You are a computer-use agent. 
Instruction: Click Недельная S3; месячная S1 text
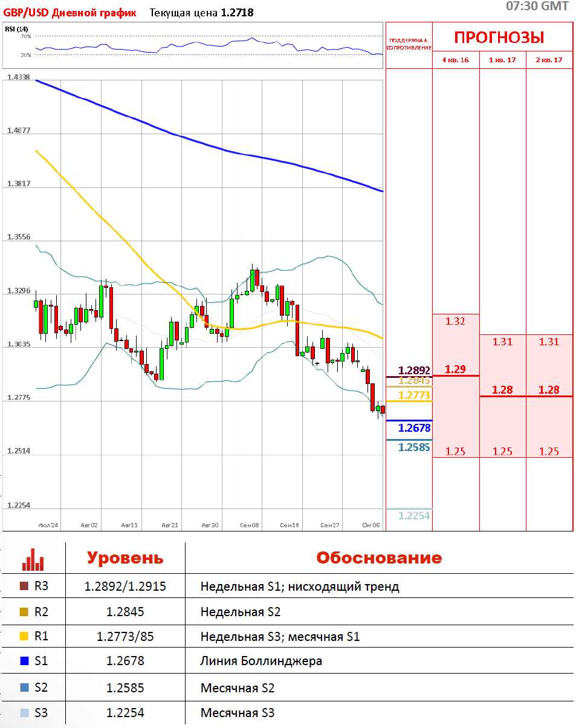[x=280, y=636]
